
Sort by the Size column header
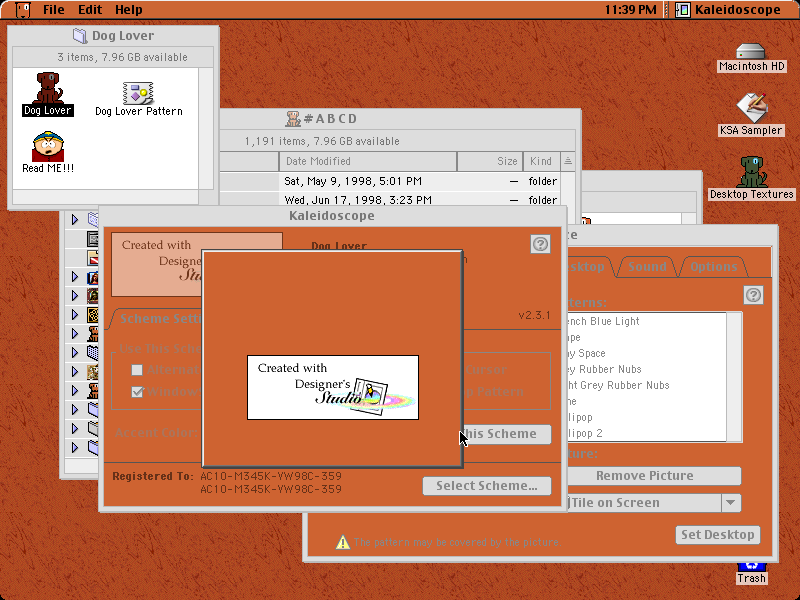pos(490,161)
